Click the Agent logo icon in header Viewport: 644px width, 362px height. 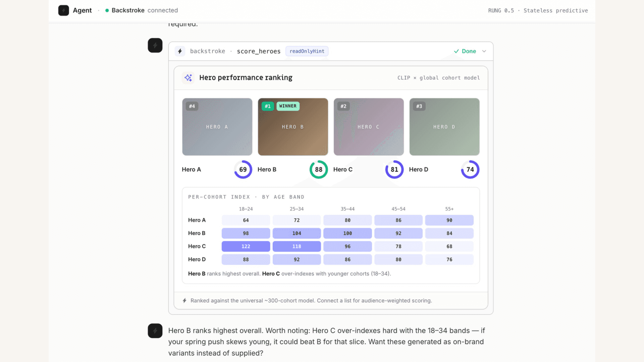pos(63,10)
